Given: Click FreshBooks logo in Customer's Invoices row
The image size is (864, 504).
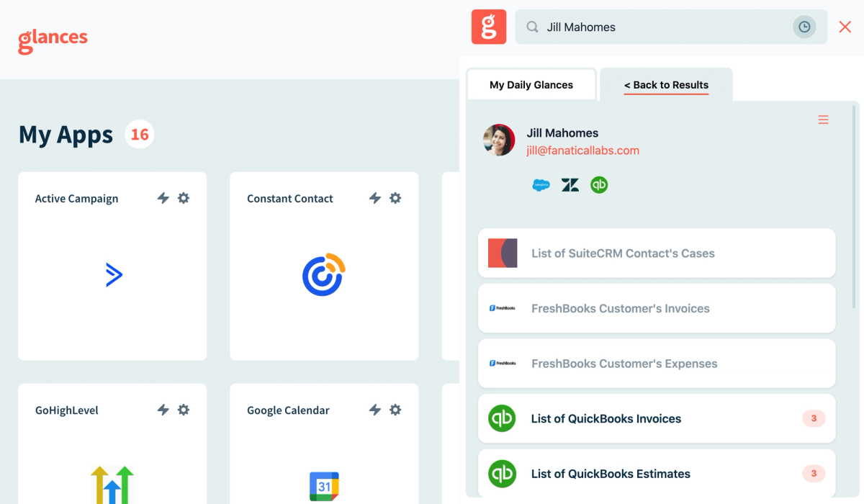Looking at the screenshot, I should click(503, 308).
